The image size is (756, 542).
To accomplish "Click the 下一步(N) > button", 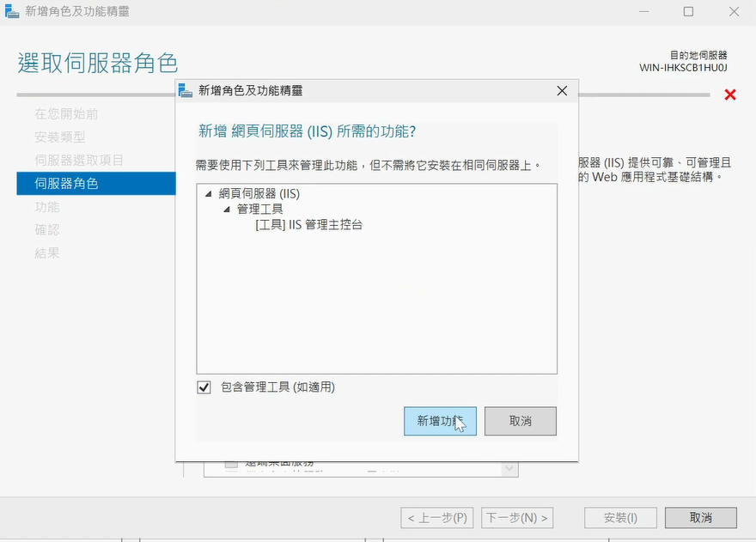I will [517, 518].
